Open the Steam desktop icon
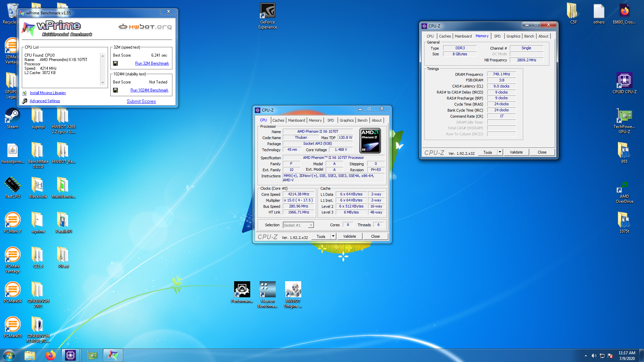Screen dimensions: 644x362 tap(12, 118)
